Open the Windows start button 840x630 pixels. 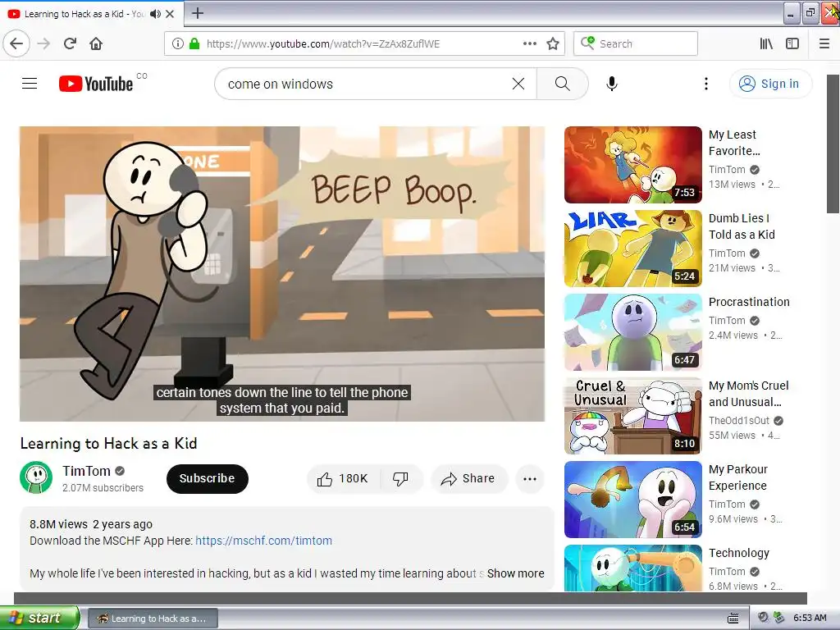pos(39,618)
